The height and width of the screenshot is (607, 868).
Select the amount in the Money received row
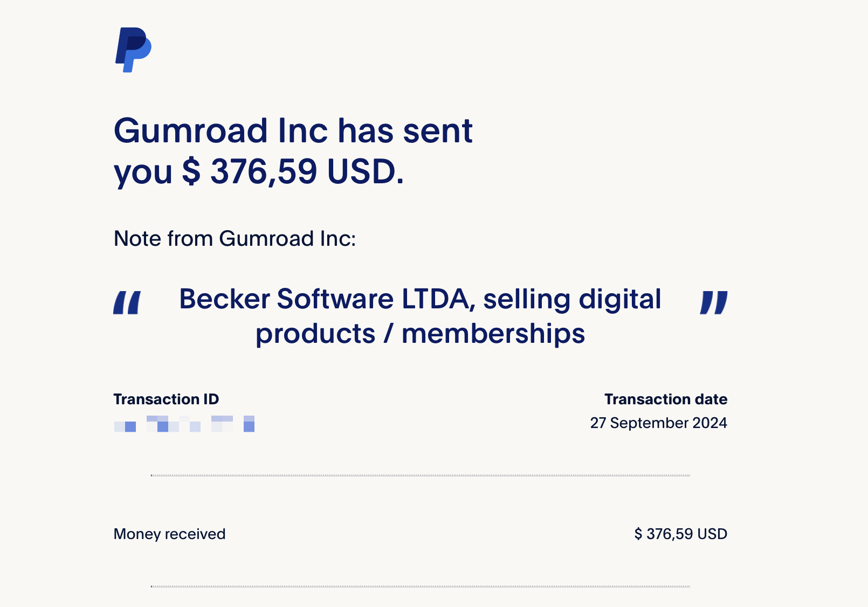point(680,534)
